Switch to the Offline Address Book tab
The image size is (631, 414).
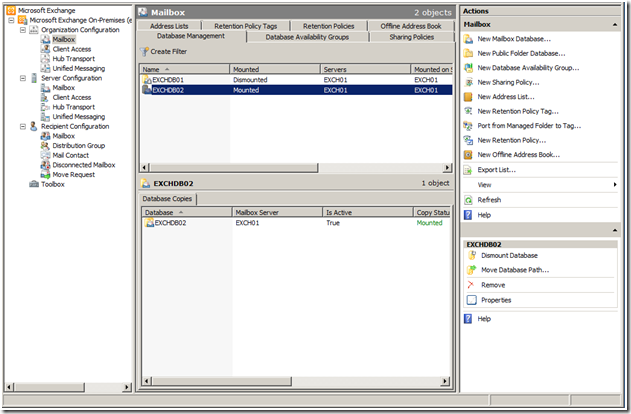click(409, 26)
